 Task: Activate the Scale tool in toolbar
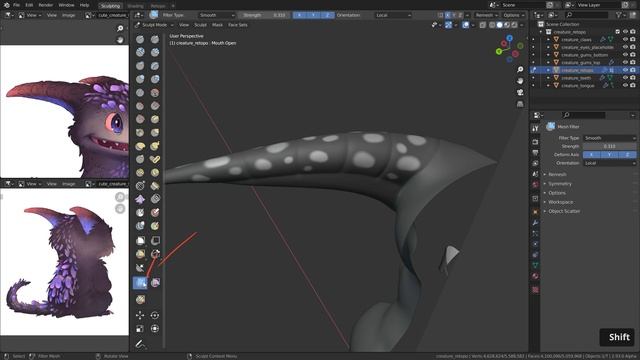[140, 329]
